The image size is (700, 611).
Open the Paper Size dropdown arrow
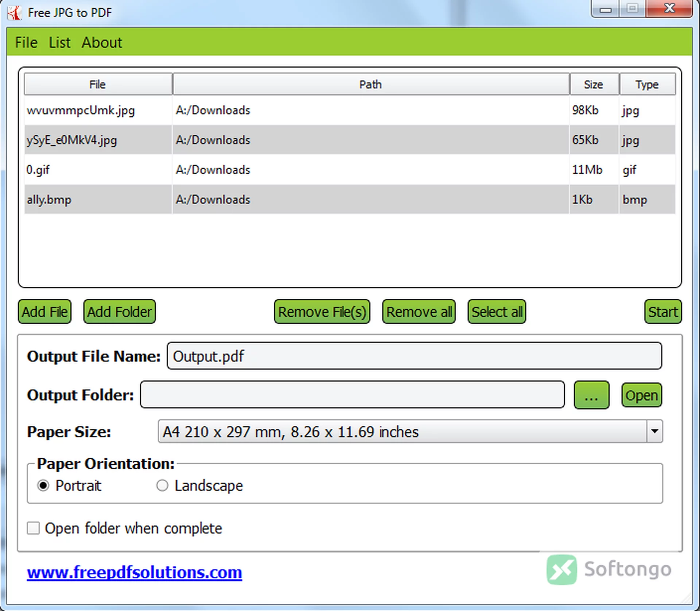(655, 432)
